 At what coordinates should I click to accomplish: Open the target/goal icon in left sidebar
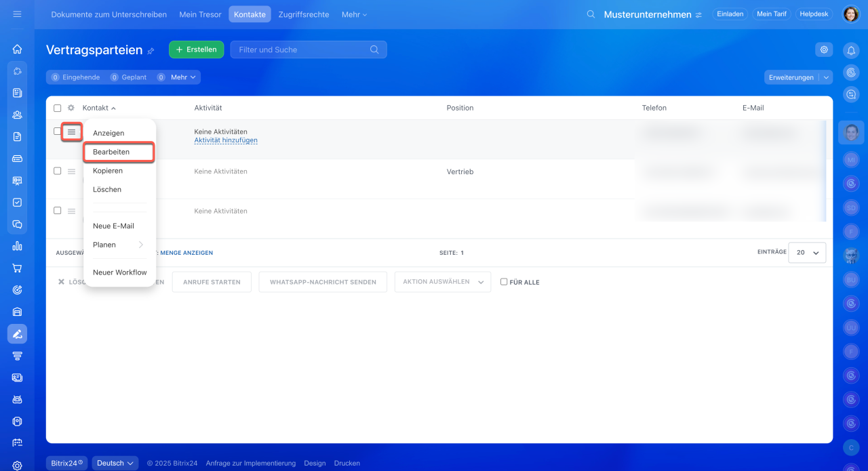[17, 290]
